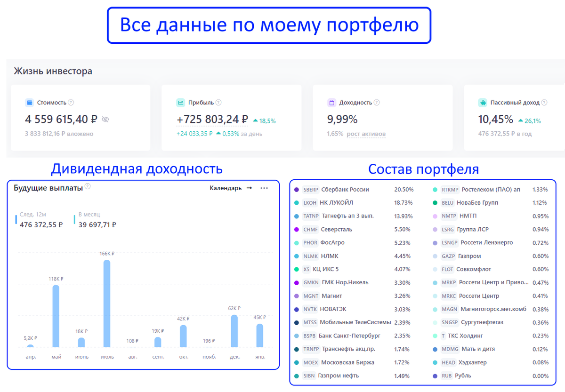This screenshot has width=565, height=392.
Task: Click the GMKN ticker badge
Action: (311, 283)
